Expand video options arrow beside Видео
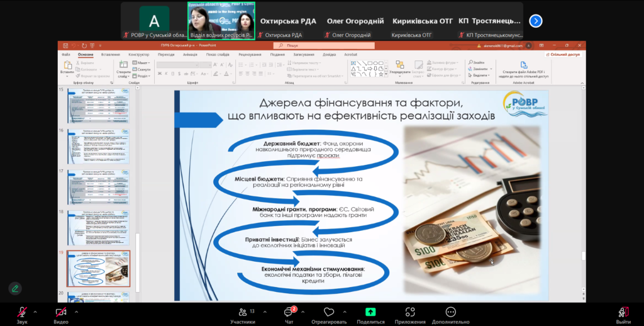The image size is (644, 326). 75,312
